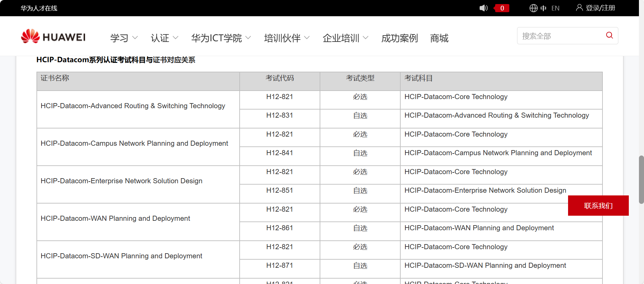Open the speaker announcement icon
644x284 pixels.
click(483, 8)
